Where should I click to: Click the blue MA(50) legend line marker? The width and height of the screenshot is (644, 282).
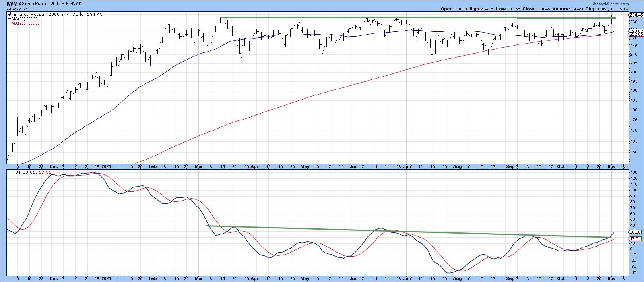[x=9, y=19]
